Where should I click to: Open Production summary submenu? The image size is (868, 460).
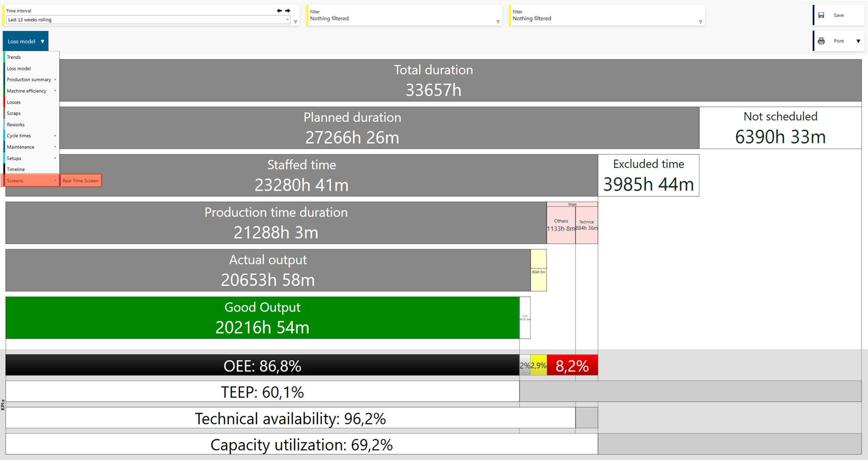29,80
